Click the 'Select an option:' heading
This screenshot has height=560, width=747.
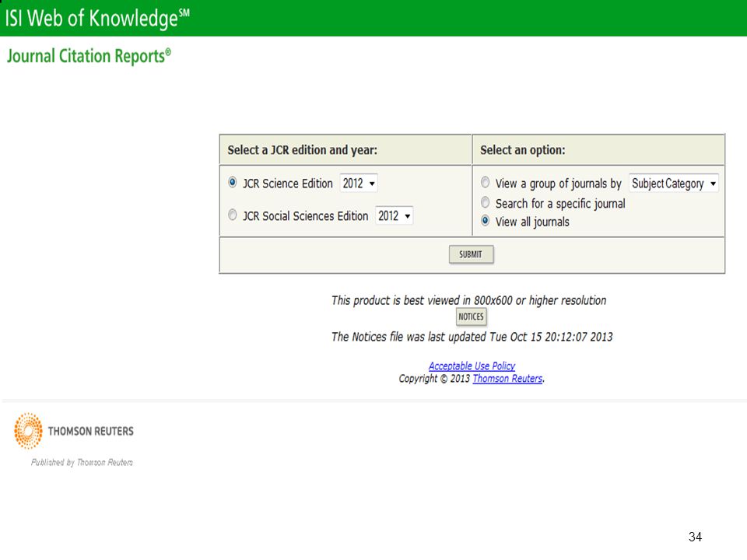pyautogui.click(x=523, y=150)
